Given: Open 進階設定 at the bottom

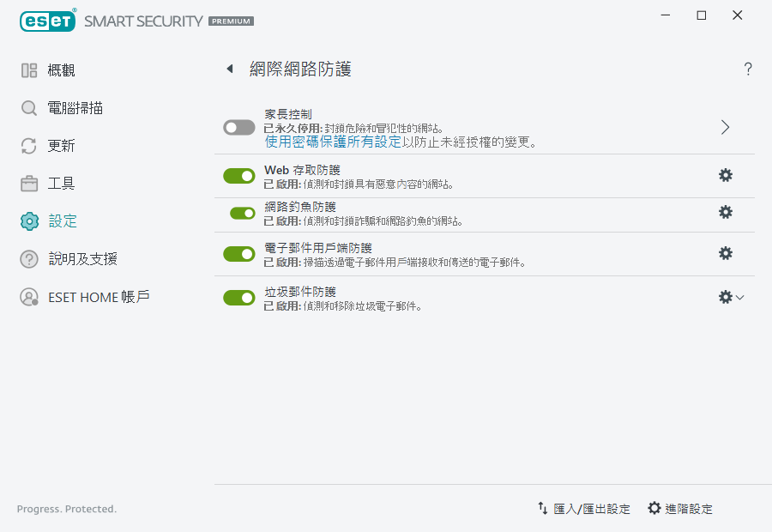Looking at the screenshot, I should click(x=687, y=508).
